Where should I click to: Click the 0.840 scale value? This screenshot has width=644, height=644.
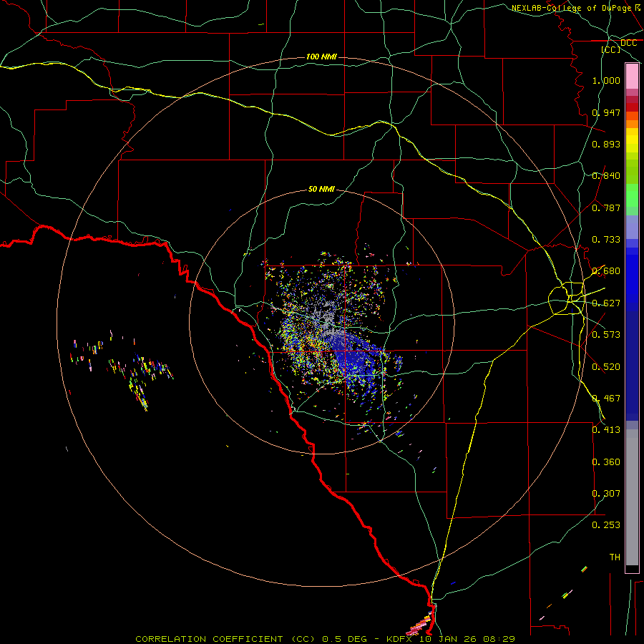(606, 176)
